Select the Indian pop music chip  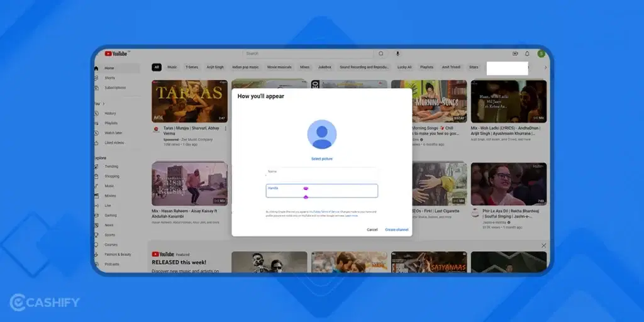click(x=246, y=67)
